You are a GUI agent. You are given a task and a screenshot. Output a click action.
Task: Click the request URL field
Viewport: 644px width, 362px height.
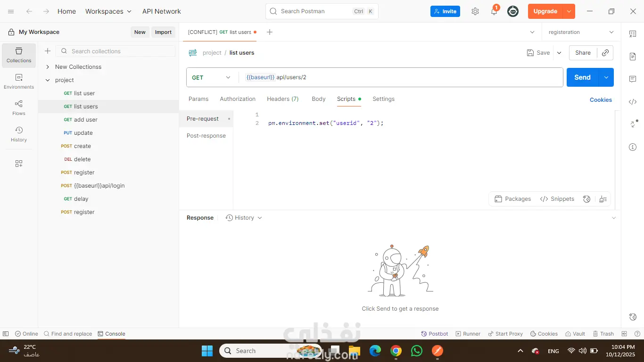click(x=401, y=77)
